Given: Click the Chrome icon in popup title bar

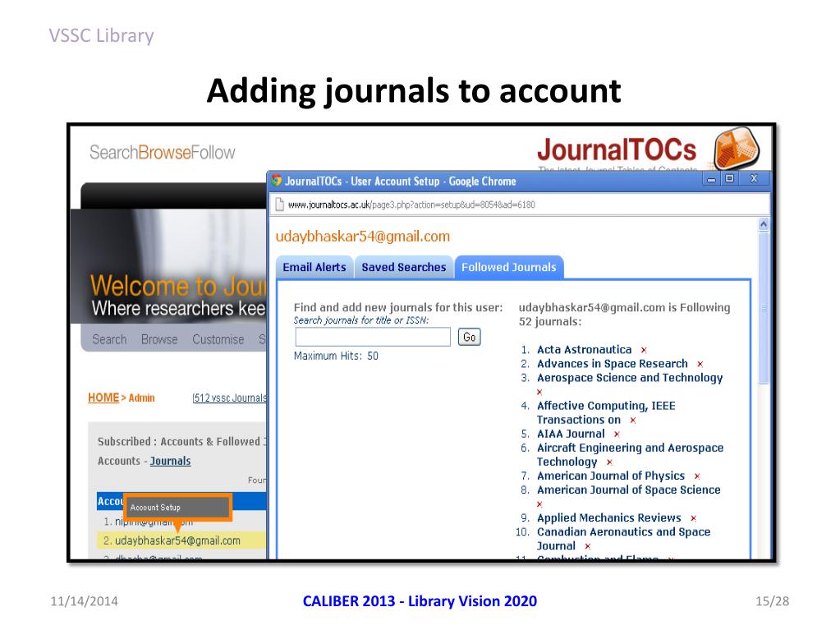Looking at the screenshot, I should pyautogui.click(x=277, y=181).
